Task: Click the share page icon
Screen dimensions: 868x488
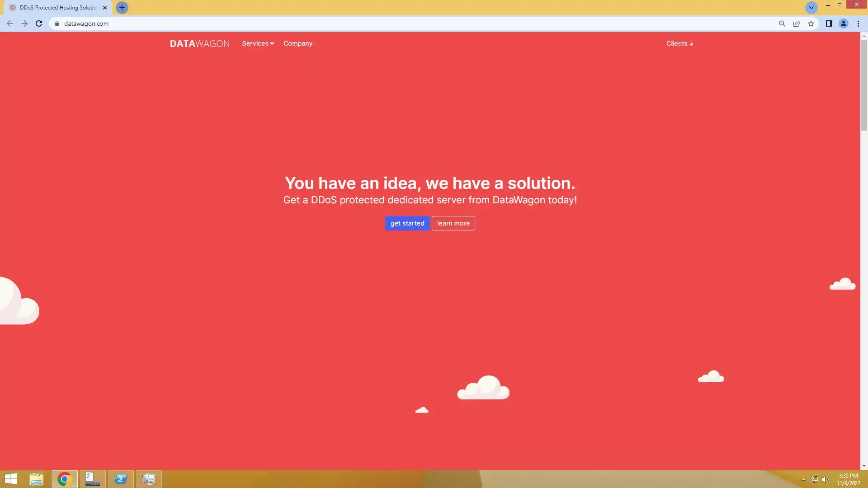Action: click(x=797, y=23)
